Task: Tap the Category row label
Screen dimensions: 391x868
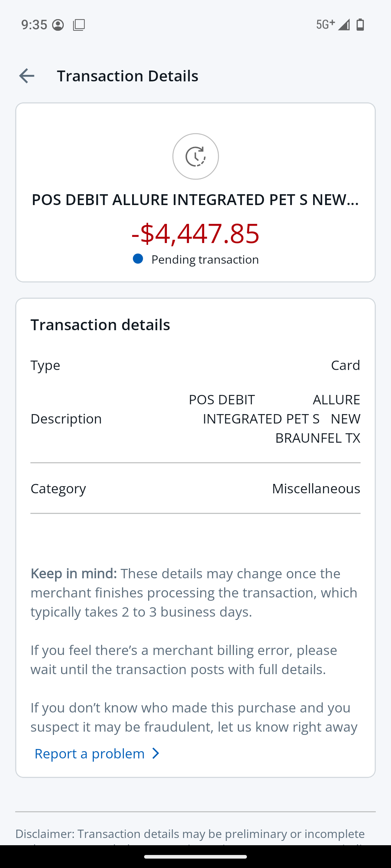Action: [58, 489]
